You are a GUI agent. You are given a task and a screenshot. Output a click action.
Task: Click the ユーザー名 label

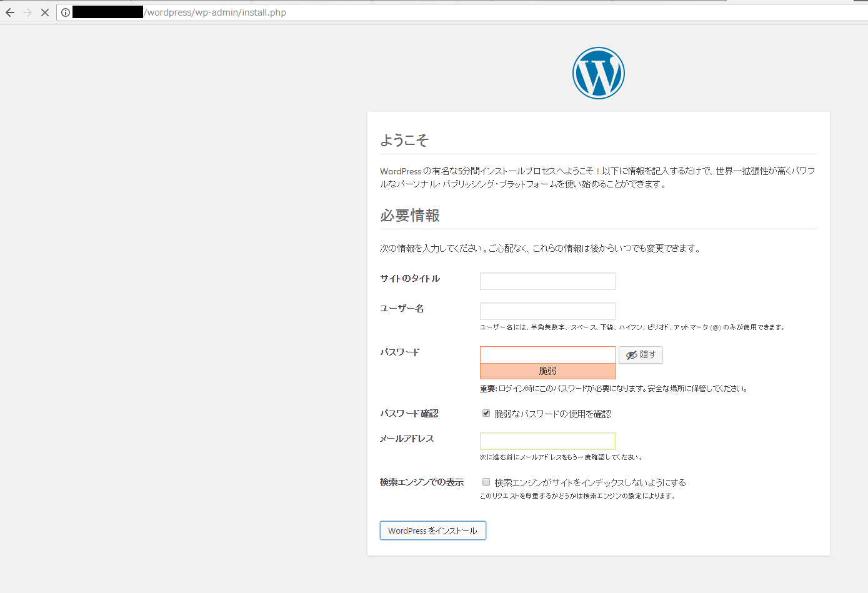402,309
